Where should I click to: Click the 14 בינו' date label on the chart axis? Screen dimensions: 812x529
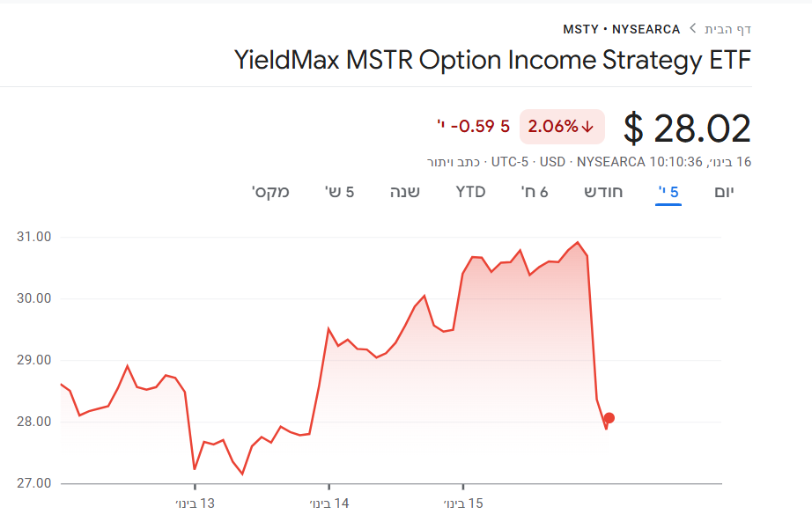329,504
